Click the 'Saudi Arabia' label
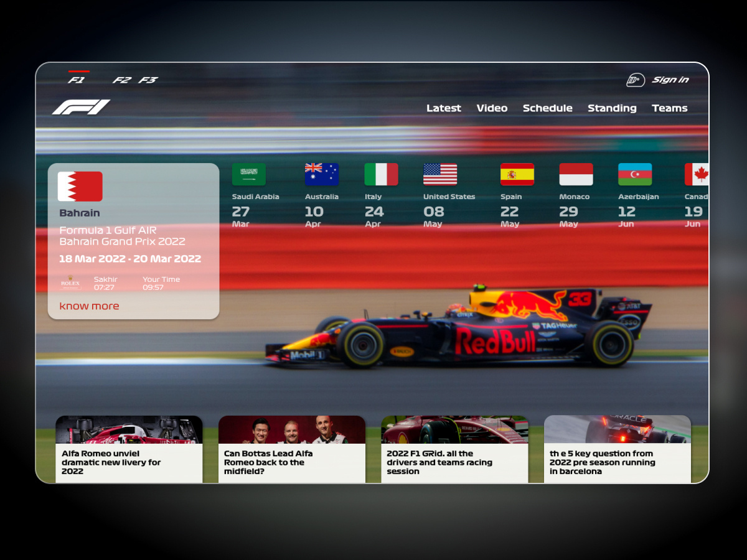 click(x=256, y=197)
